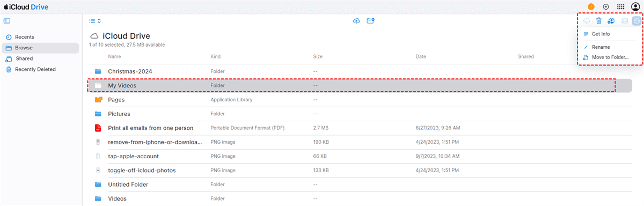Click the remove-from-iphone PNG thumbnail
This screenshot has width=644, height=206.
coord(98,142)
